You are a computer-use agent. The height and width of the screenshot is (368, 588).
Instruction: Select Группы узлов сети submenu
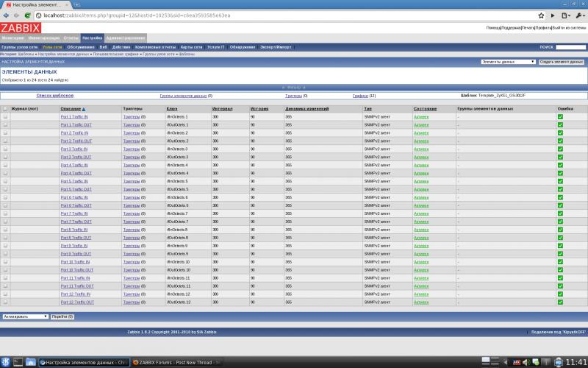click(20, 47)
